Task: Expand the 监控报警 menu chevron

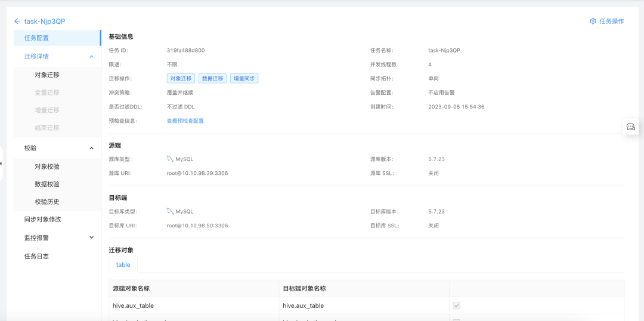Action: [92, 237]
